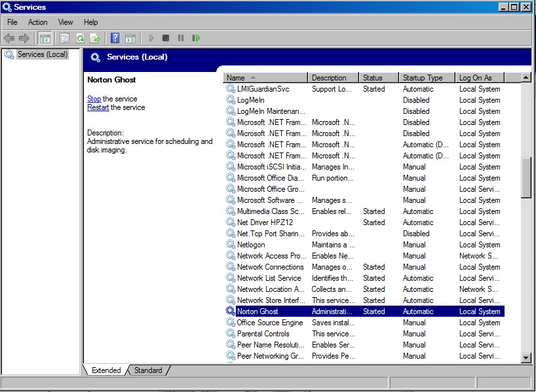This screenshot has height=392, width=536.
Task: Click the Start Service play icon
Action: click(151, 38)
